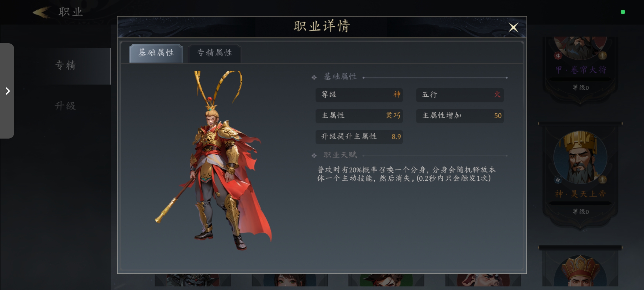644x290 pixels.
Task: Switch to the 基础属性 tab
Action: [156, 53]
